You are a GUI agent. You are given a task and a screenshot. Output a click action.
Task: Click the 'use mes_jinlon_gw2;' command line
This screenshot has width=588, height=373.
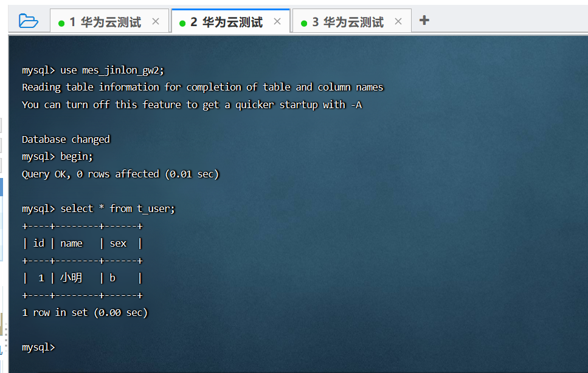(x=112, y=70)
